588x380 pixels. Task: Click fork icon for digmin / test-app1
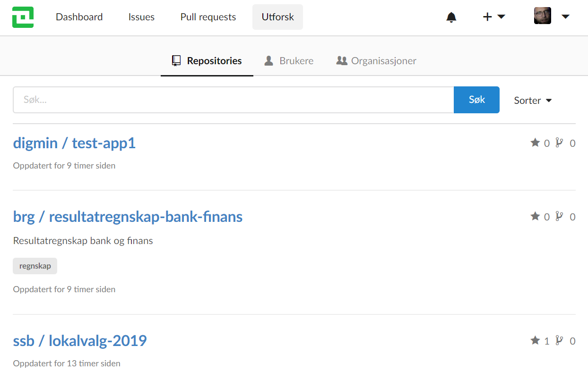[x=560, y=143]
